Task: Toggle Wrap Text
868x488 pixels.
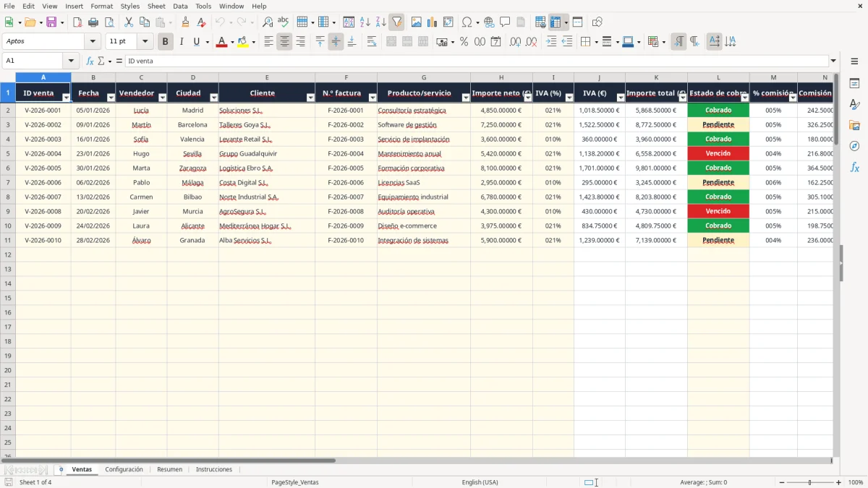Action: tap(372, 42)
